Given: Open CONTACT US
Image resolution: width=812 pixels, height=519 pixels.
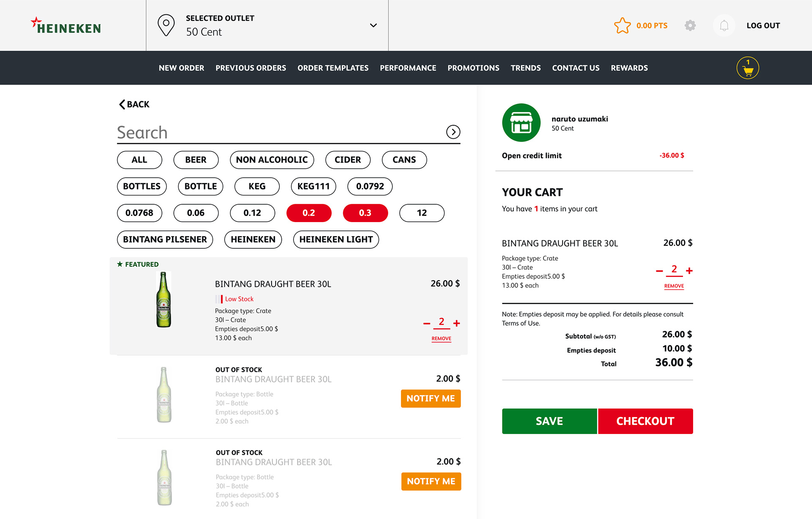Looking at the screenshot, I should 576,68.
